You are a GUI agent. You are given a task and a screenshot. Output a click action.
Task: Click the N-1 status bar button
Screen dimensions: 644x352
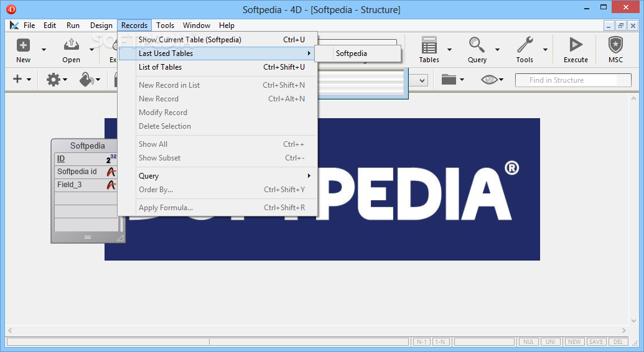click(x=422, y=341)
